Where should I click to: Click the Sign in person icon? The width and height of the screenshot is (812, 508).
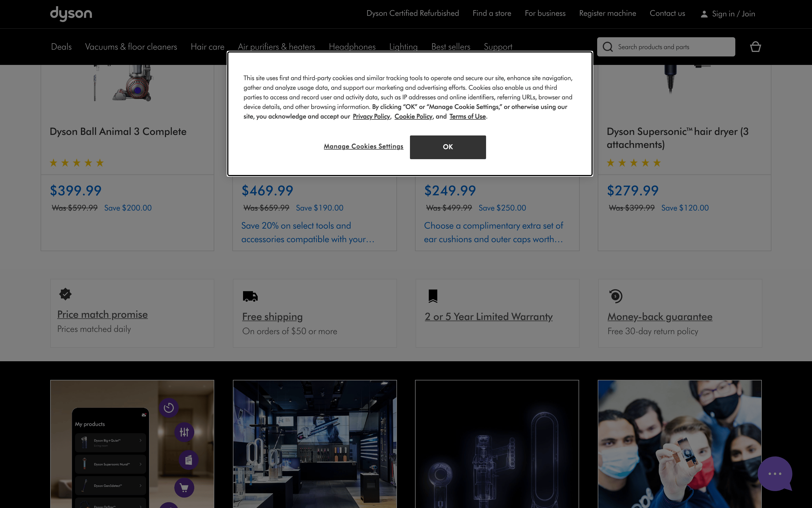pyautogui.click(x=704, y=14)
